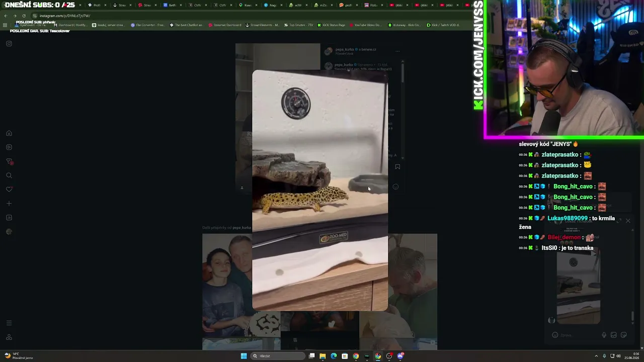Open the profile avatar in Instagram sidebar
Screen dimensions: 644x362
click(x=9, y=232)
